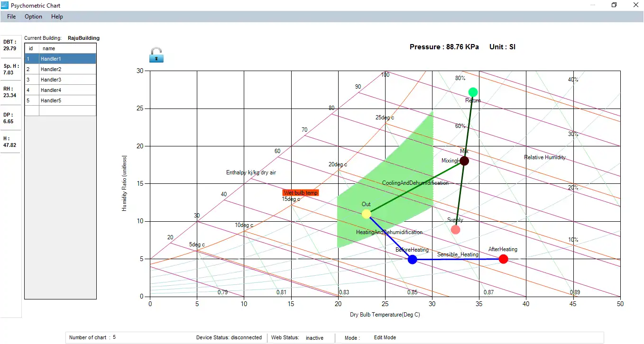Click the "Edit Mode" status text
Viewport: 644px width, 344px height.
385,337
